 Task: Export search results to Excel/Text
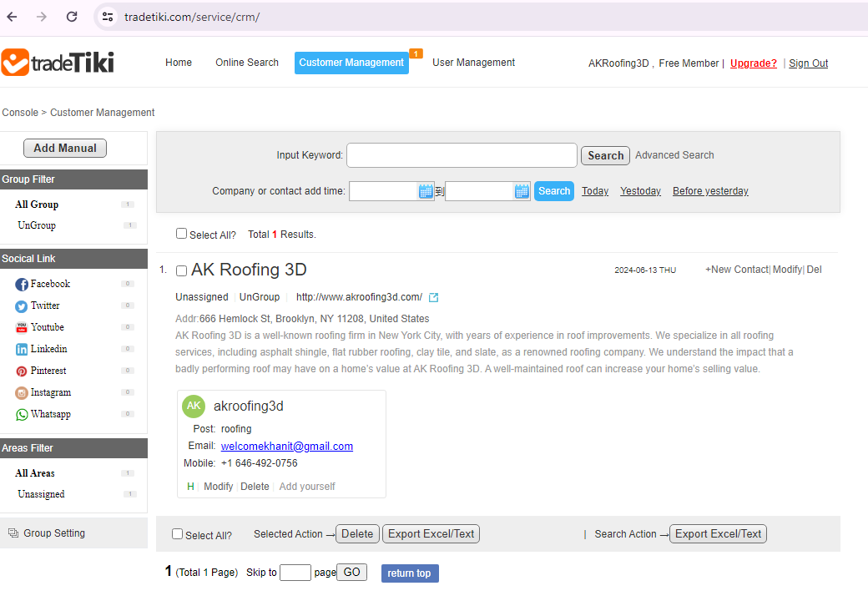(x=718, y=534)
